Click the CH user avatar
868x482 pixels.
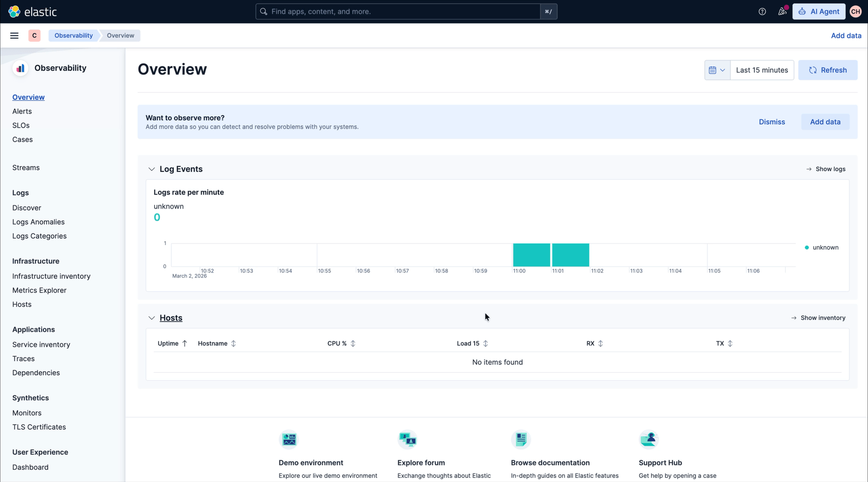coord(855,12)
